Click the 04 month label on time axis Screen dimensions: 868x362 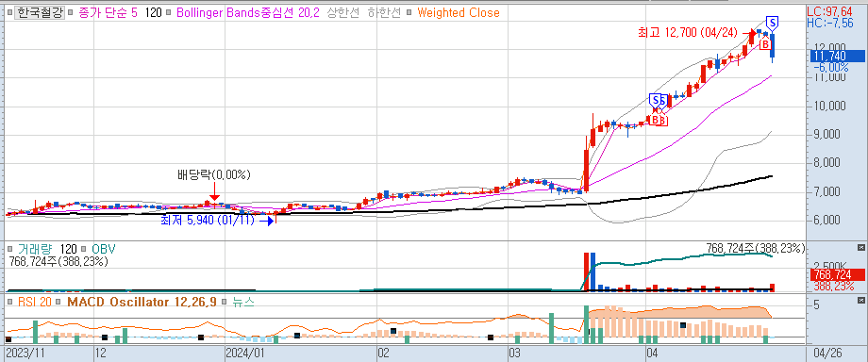tap(653, 353)
